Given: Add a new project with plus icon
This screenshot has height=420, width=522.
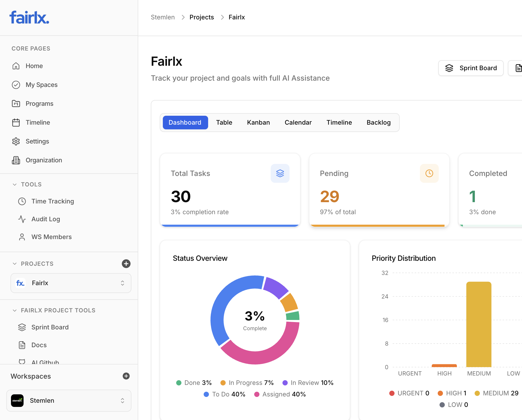Looking at the screenshot, I should [126, 264].
